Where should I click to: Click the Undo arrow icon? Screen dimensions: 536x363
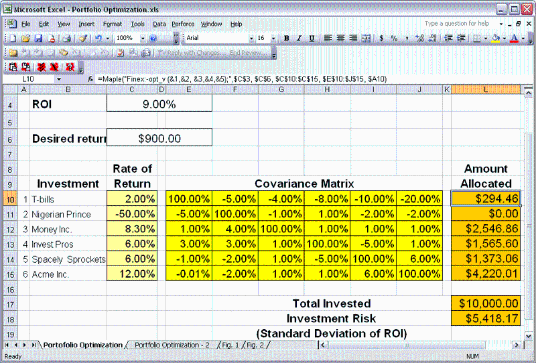coord(98,38)
